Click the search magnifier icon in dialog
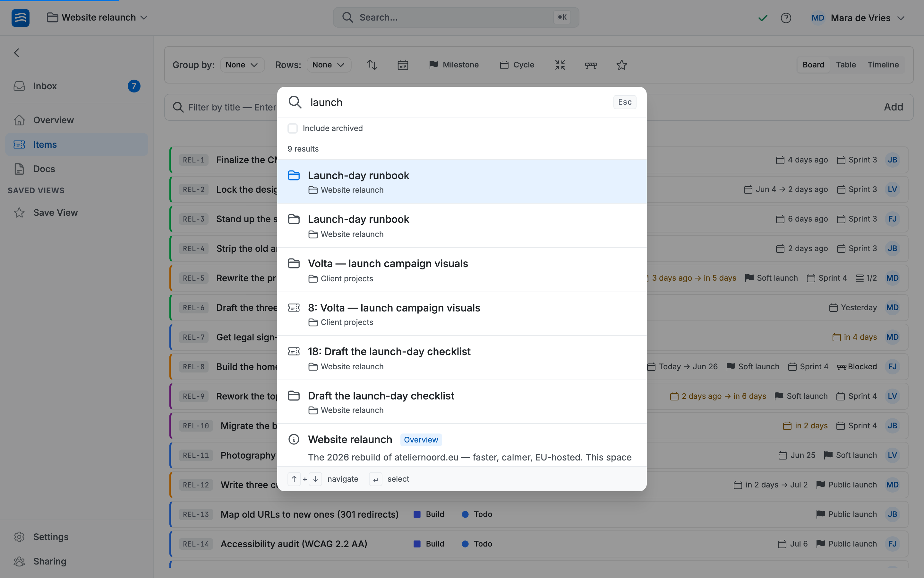The height and width of the screenshot is (578, 924). click(295, 102)
